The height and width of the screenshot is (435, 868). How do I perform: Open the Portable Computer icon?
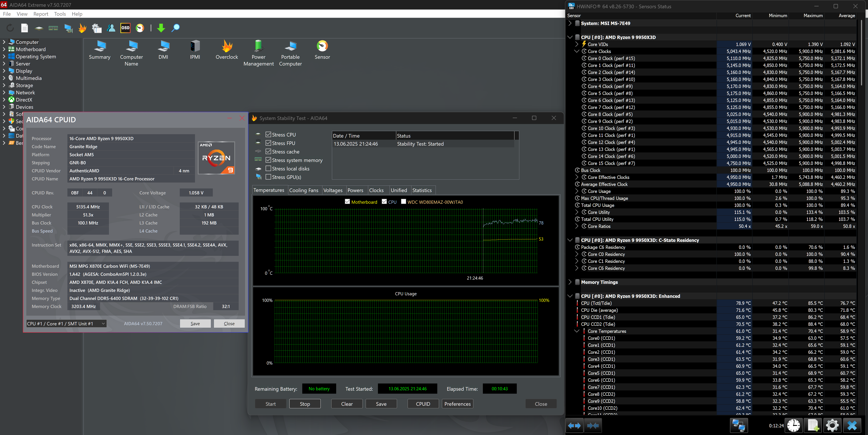click(290, 53)
